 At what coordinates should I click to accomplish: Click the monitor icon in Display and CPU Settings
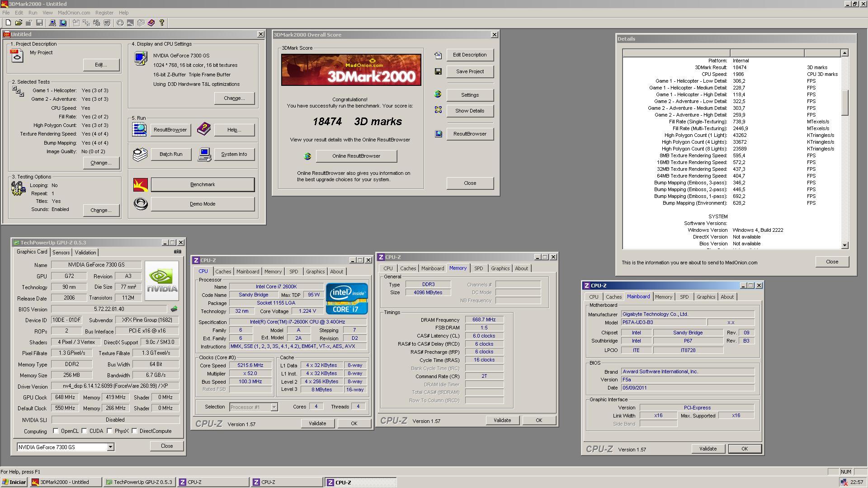coord(141,58)
